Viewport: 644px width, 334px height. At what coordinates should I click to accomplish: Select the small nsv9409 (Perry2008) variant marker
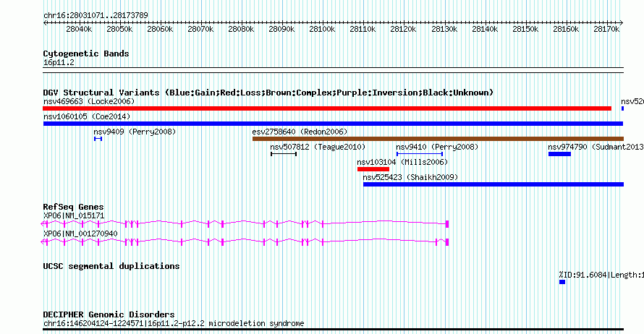[98, 139]
